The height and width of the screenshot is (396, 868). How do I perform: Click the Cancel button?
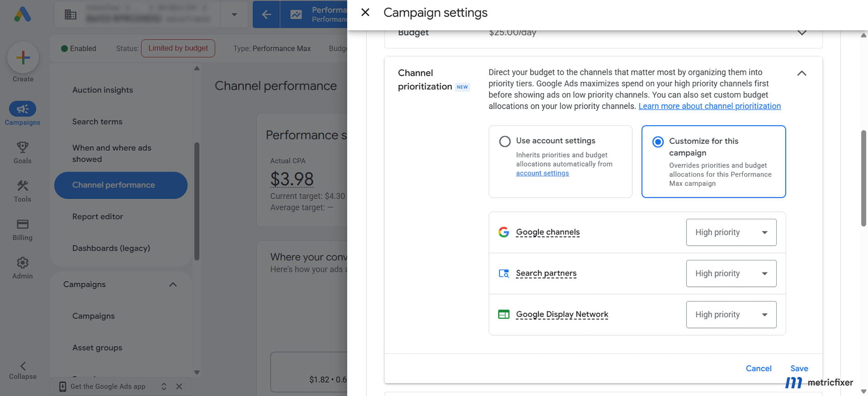pyautogui.click(x=758, y=368)
